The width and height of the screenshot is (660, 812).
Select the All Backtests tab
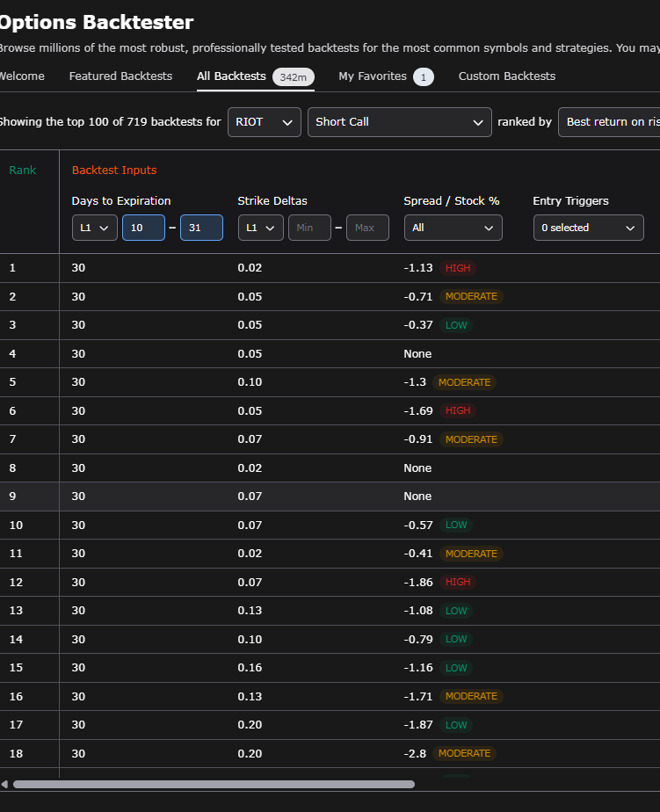pos(256,76)
